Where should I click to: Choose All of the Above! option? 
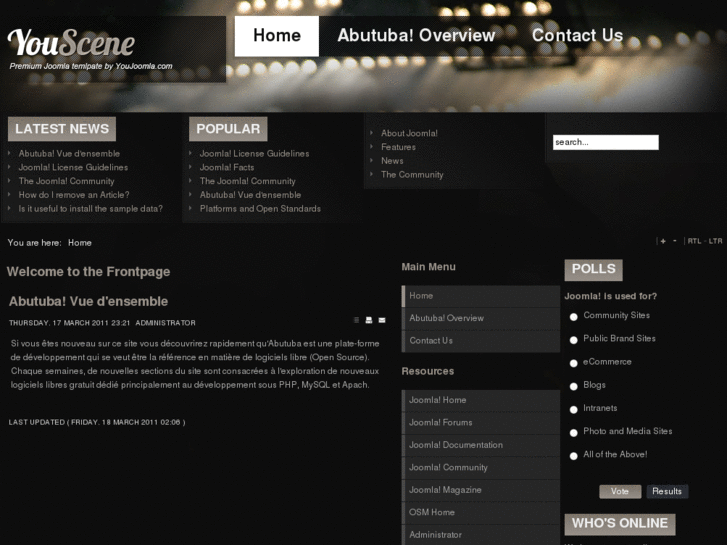coord(574,456)
